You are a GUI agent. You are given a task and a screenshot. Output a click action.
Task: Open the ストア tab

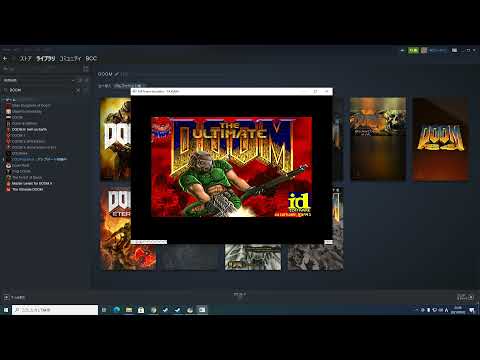point(25,59)
